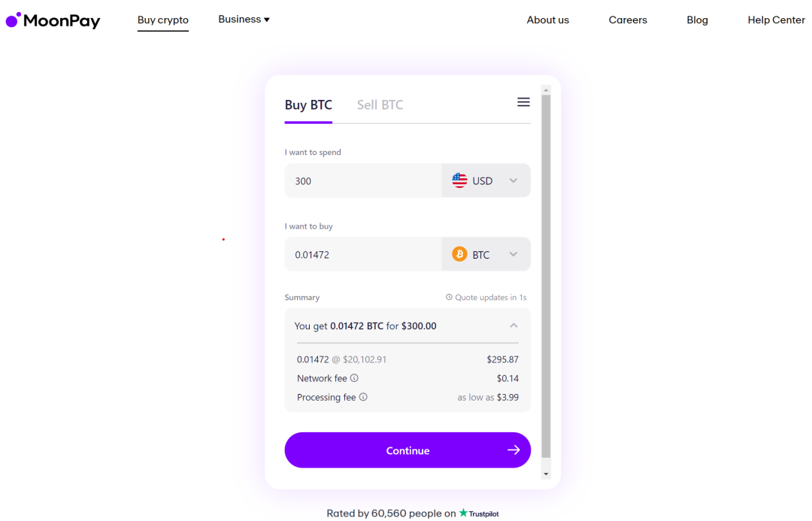The image size is (812, 521).
Task: Open the hamburger menu in the widget
Action: click(x=523, y=101)
